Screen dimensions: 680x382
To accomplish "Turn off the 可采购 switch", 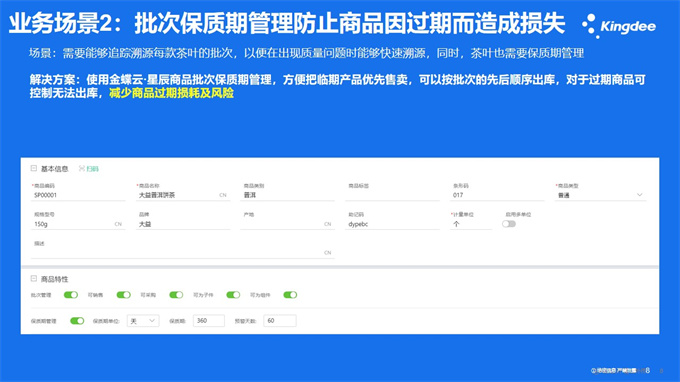I will pyautogui.click(x=176, y=295).
